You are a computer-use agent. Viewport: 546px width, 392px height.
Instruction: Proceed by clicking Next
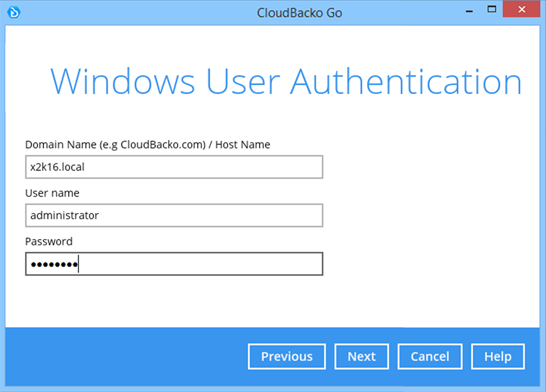pyautogui.click(x=362, y=356)
